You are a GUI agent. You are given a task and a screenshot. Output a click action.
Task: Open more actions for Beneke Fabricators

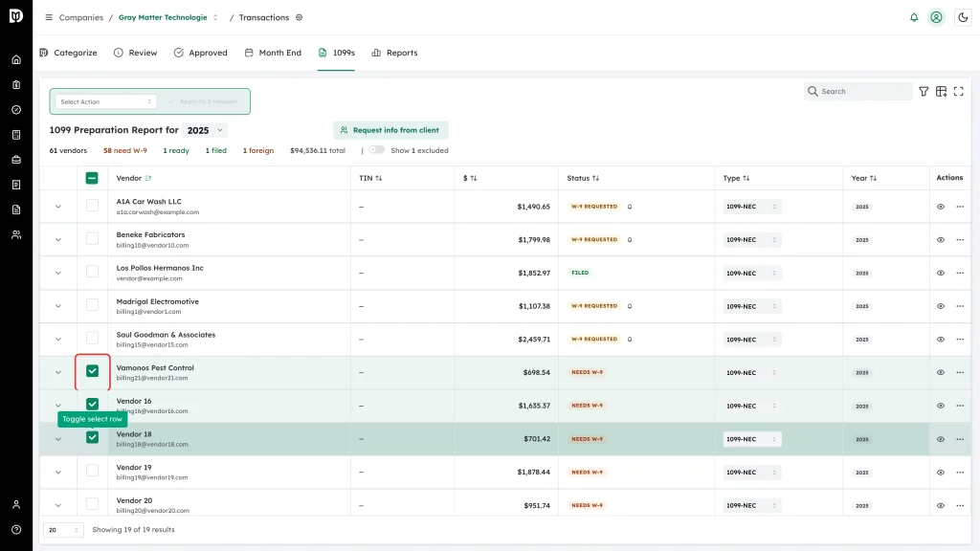coord(960,240)
